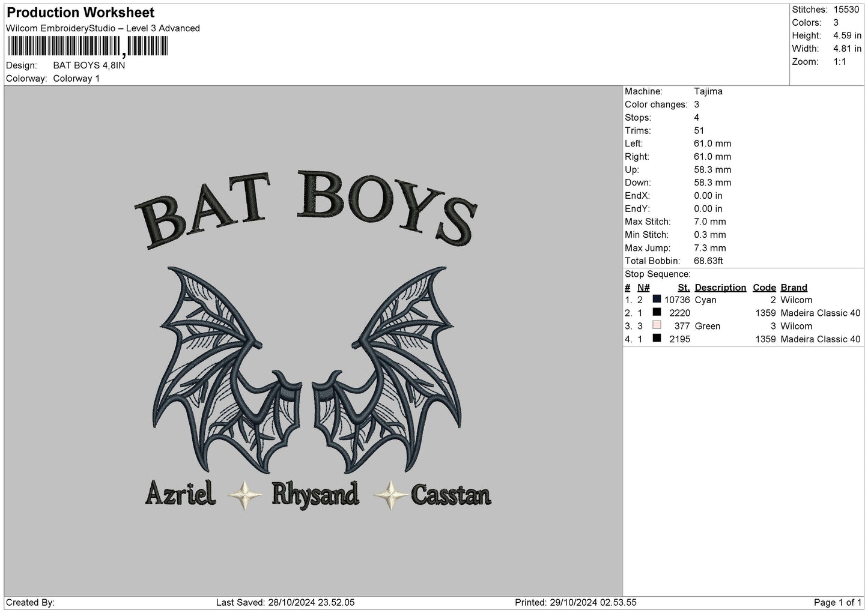Click 'Wilcom EmbroideryStudio – Level 3 Advanced' text
The image size is (868, 613).
point(103,28)
